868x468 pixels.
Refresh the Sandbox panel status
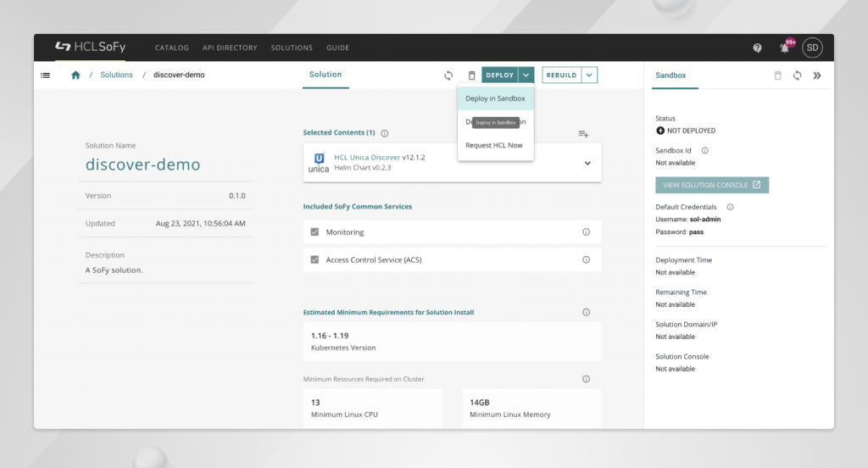[798, 75]
